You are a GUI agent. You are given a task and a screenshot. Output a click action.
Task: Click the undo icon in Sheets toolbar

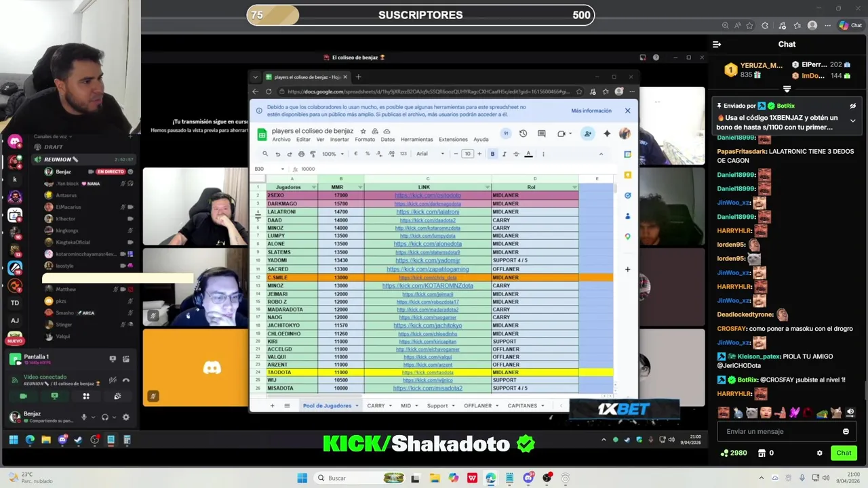(x=277, y=154)
